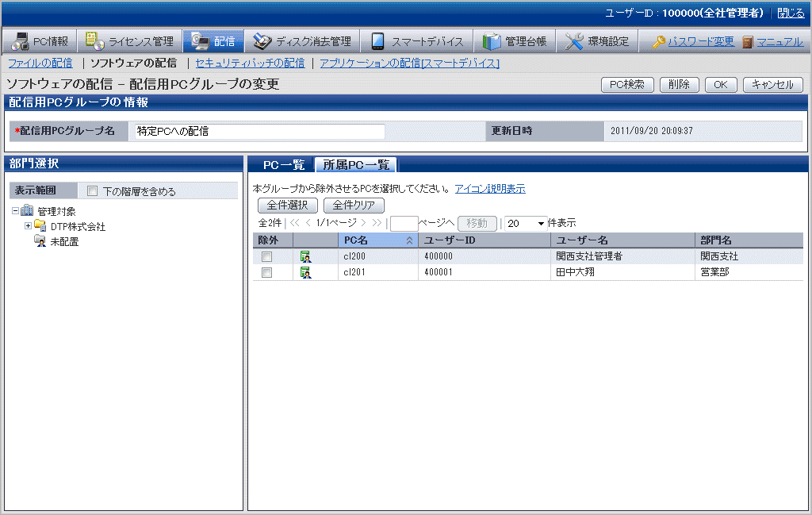Click the PC icon in cl200 row
This screenshot has width=812, height=515.
click(305, 256)
